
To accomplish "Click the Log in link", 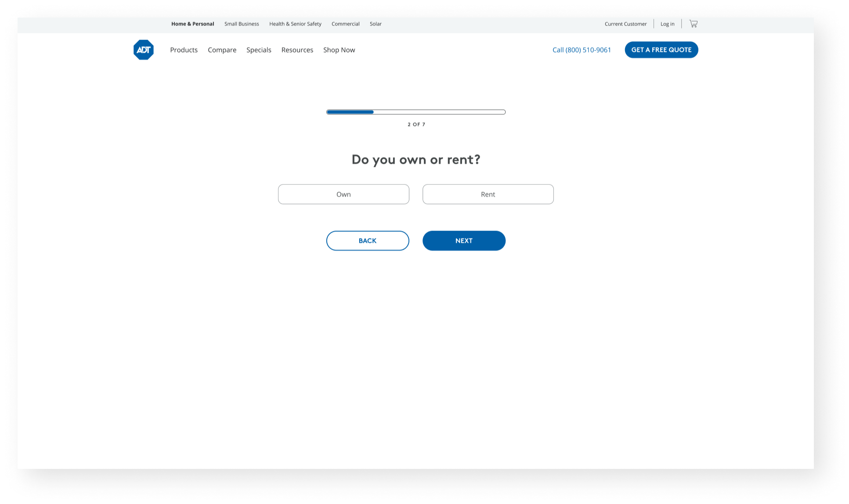I will [x=667, y=24].
